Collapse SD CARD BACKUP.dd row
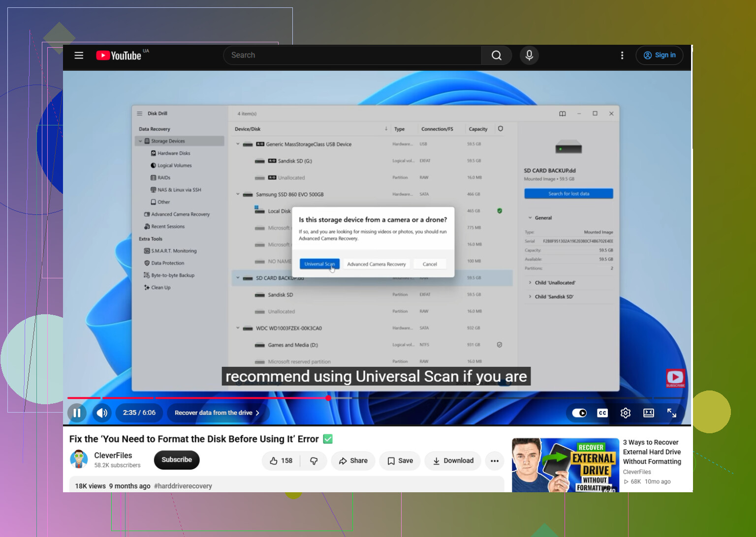This screenshot has width=756, height=537. (x=238, y=278)
